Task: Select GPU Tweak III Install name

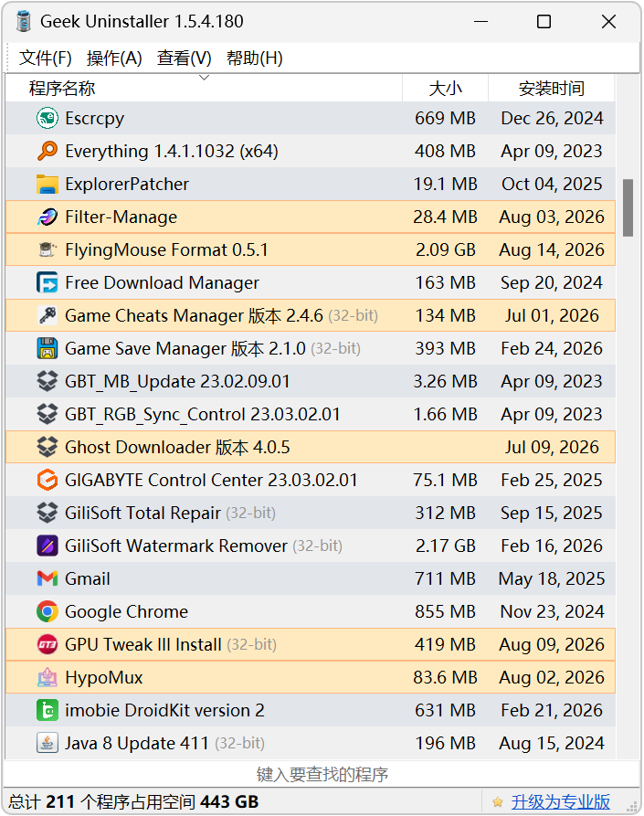Action: click(143, 644)
